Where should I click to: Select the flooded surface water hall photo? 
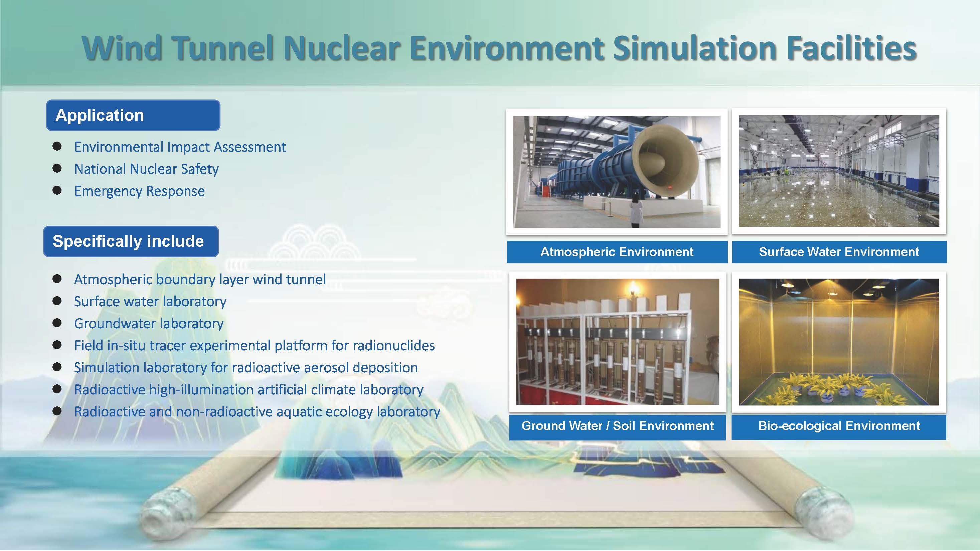(x=839, y=171)
